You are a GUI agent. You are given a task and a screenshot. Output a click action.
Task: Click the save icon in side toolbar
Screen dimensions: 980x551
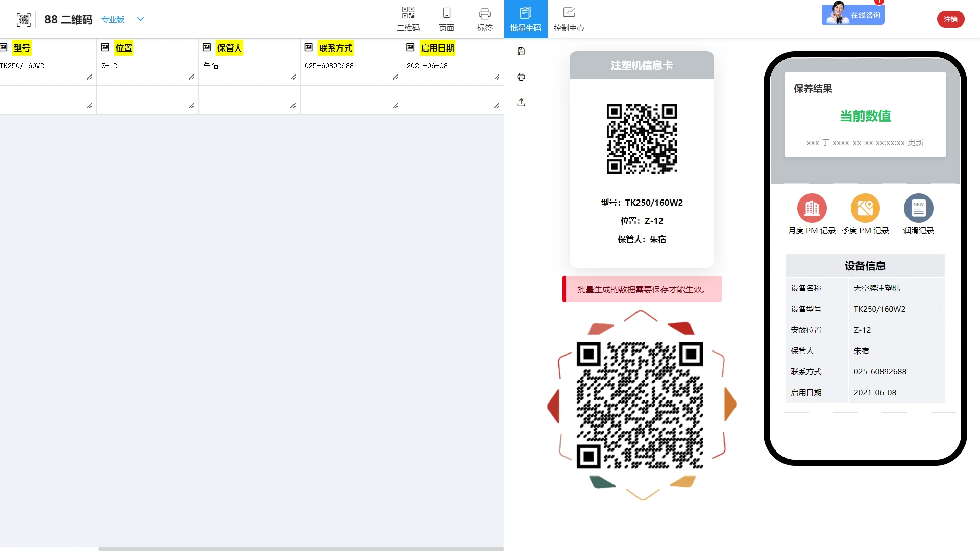click(521, 52)
